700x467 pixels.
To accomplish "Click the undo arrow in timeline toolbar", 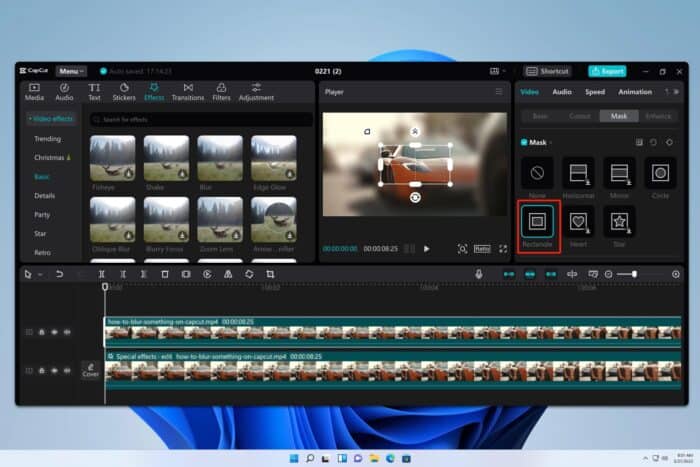I will pyautogui.click(x=59, y=274).
